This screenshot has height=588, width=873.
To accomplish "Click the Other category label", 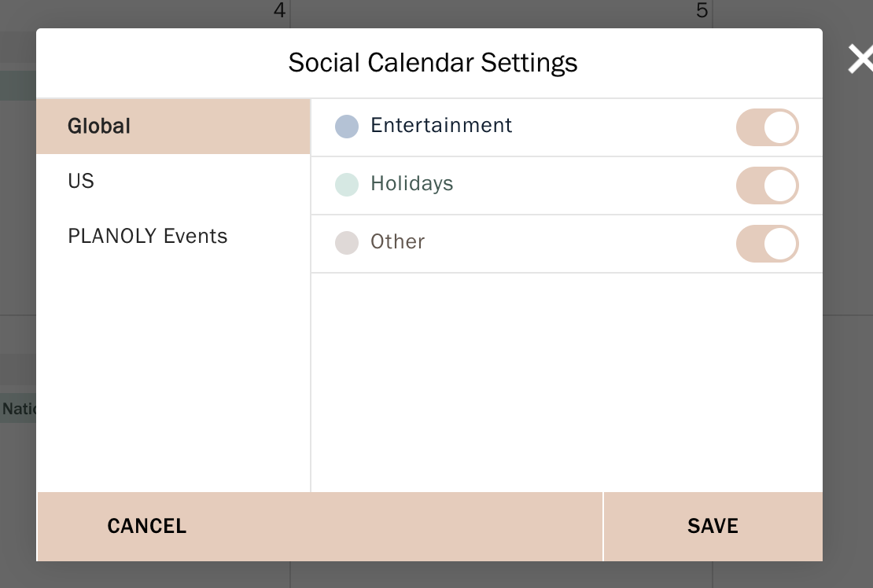I will [x=398, y=241].
